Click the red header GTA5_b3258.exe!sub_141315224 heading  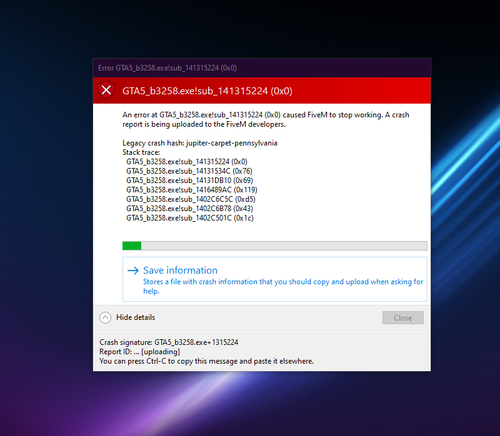207,91
